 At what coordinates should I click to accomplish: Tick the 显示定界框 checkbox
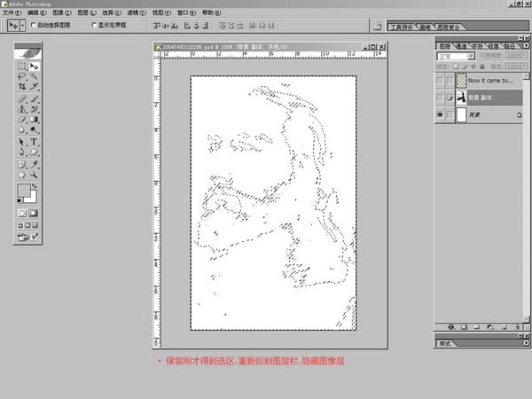(x=96, y=26)
